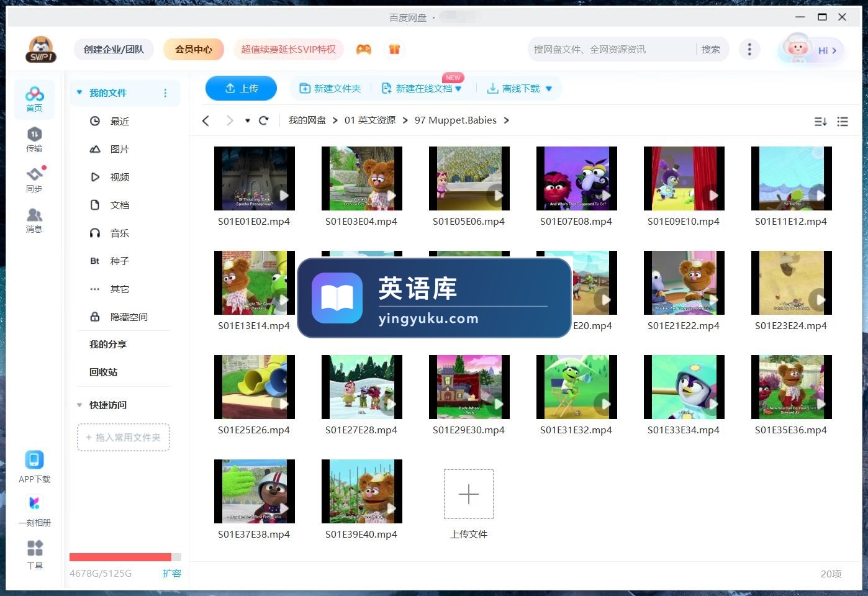The width and height of the screenshot is (868, 596).
Task: Click the chevron after 97 Muppet.Babies
Action: coord(507,120)
